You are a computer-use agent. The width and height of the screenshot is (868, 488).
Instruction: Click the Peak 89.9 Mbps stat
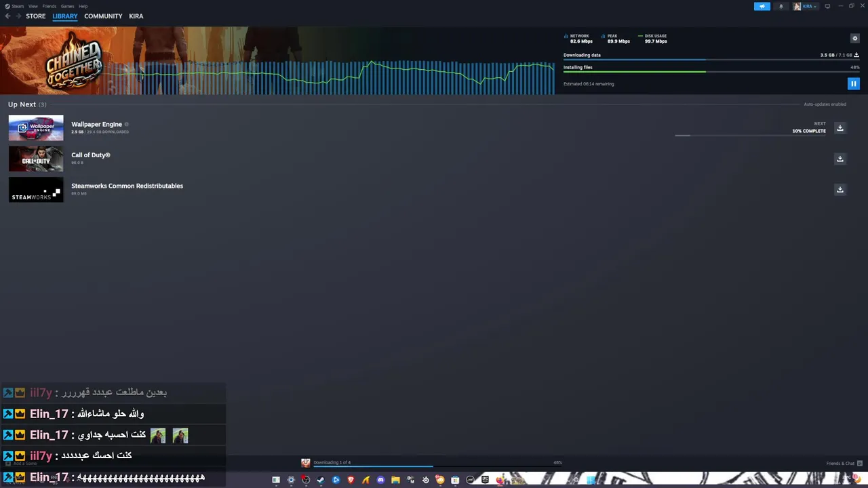coord(616,39)
